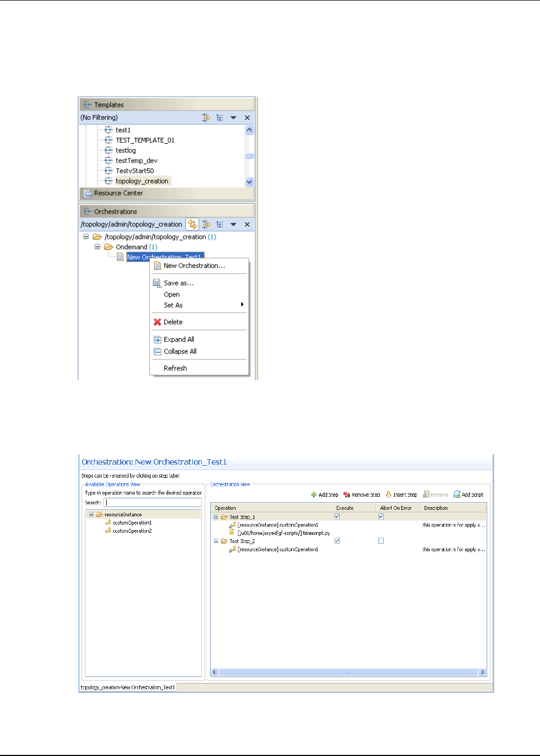Collapse the /topology/admin/topology_creation tree node
Viewport: 540px width, 756px height.
[x=86, y=237]
